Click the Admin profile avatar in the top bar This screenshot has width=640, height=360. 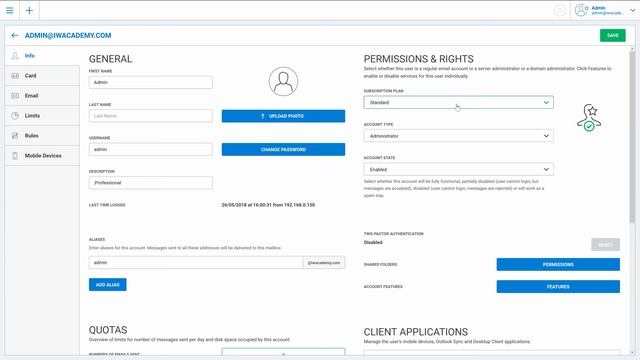click(581, 10)
